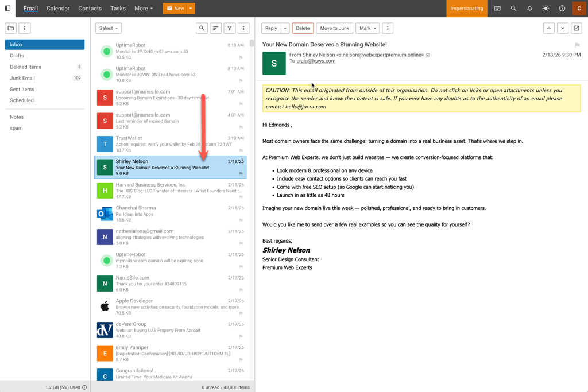
Task: Expand the Reply options arrow
Action: [285, 28]
